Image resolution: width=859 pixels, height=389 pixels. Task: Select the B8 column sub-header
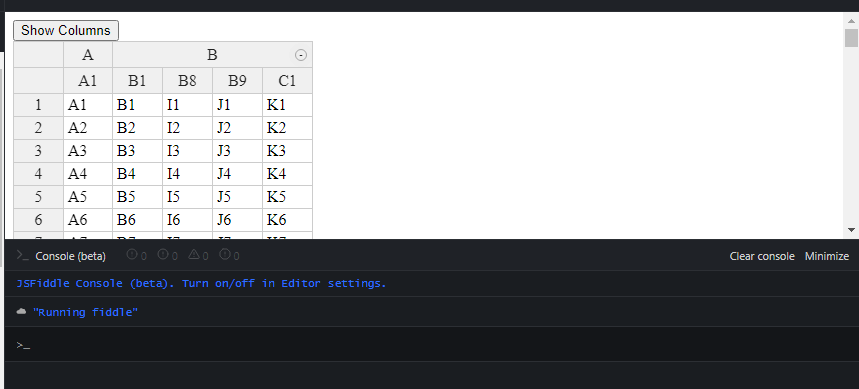[x=187, y=81]
